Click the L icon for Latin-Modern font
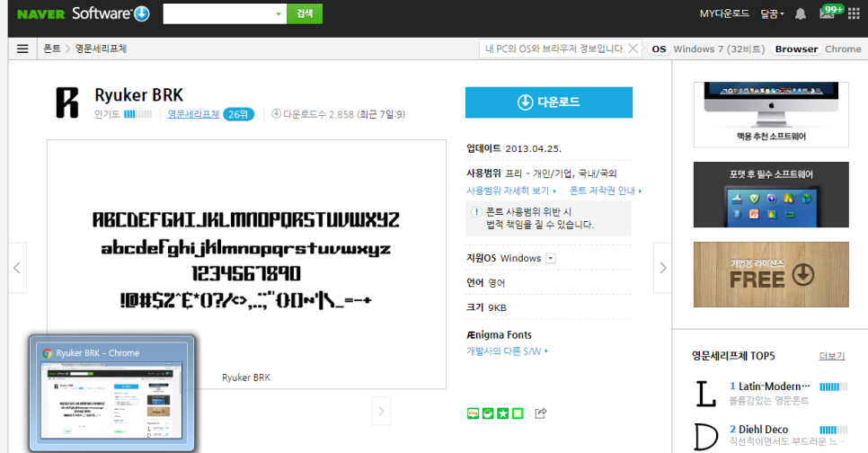 (x=705, y=393)
